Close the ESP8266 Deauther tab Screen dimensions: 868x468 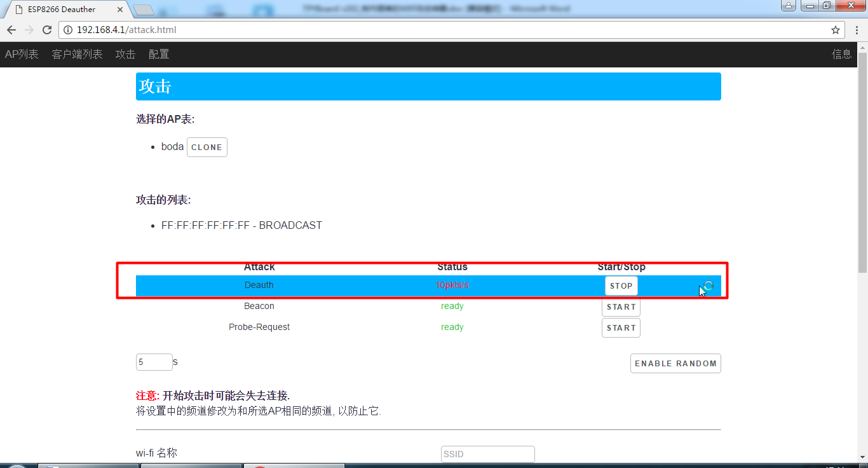pos(118,10)
